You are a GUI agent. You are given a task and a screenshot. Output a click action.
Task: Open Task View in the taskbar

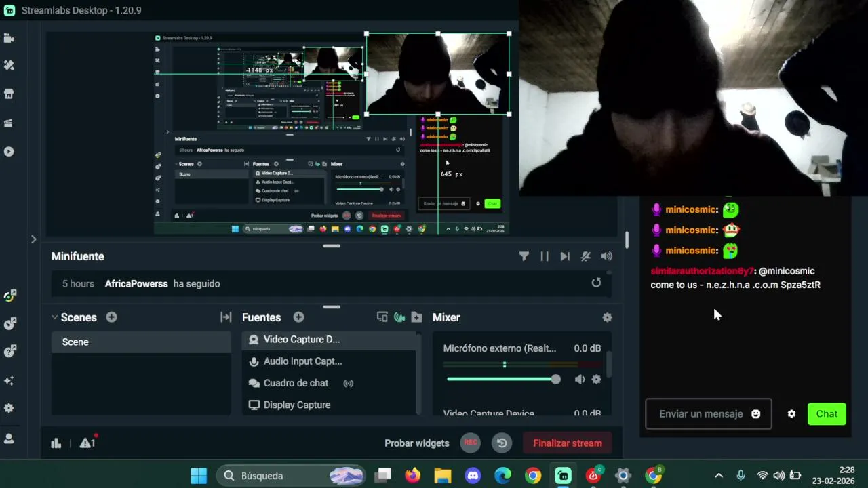(x=384, y=476)
